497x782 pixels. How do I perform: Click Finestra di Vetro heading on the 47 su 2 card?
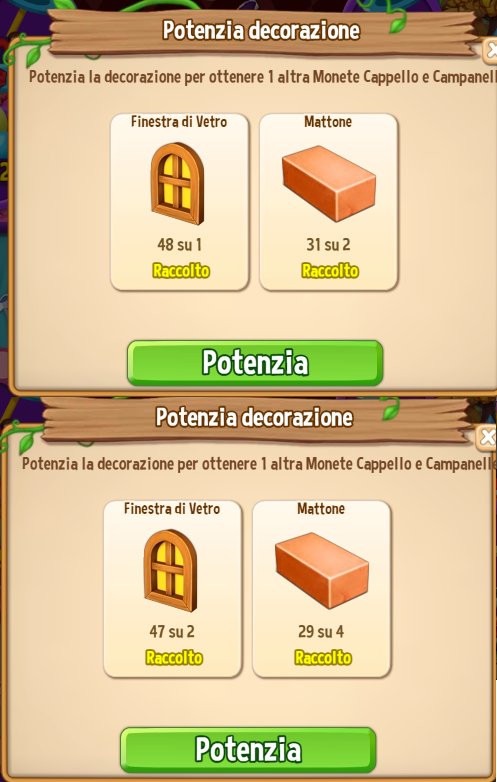point(172,509)
